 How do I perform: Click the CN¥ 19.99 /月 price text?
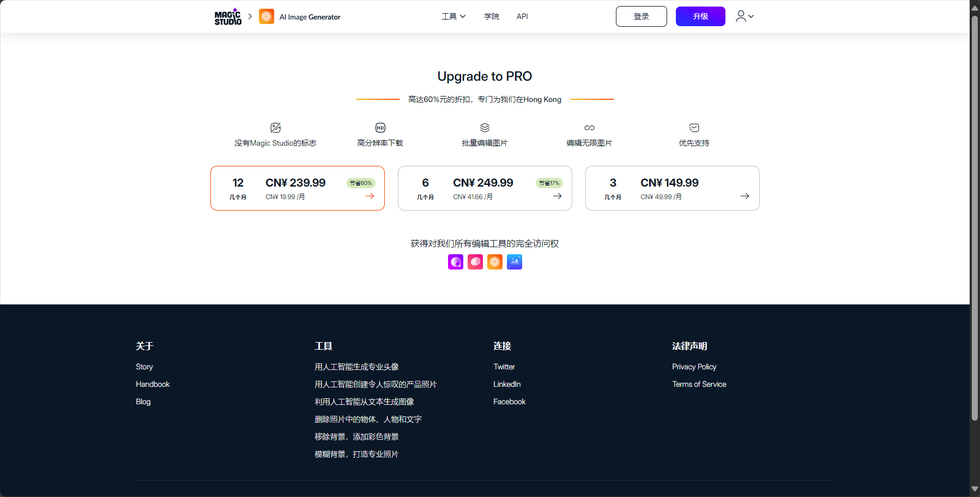click(285, 197)
